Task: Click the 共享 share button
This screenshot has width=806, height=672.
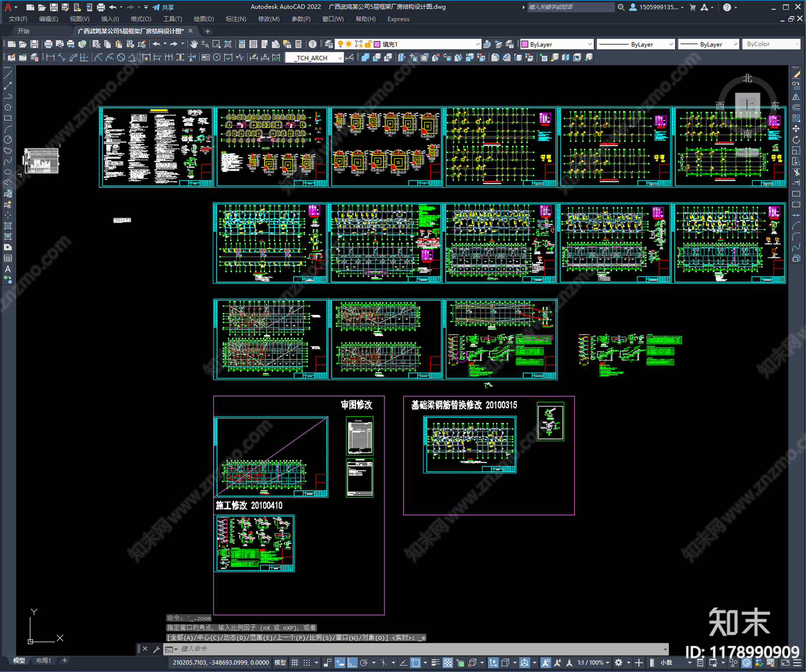Action: [163, 7]
